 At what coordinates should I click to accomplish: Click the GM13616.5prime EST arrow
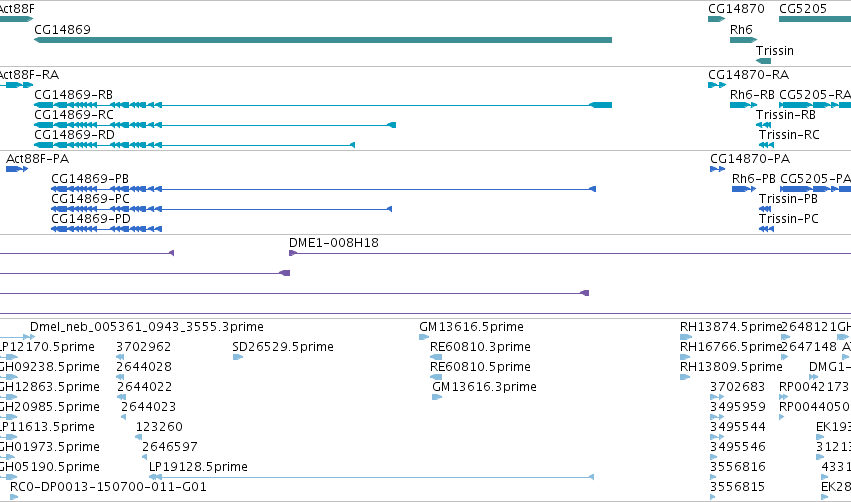424,337
